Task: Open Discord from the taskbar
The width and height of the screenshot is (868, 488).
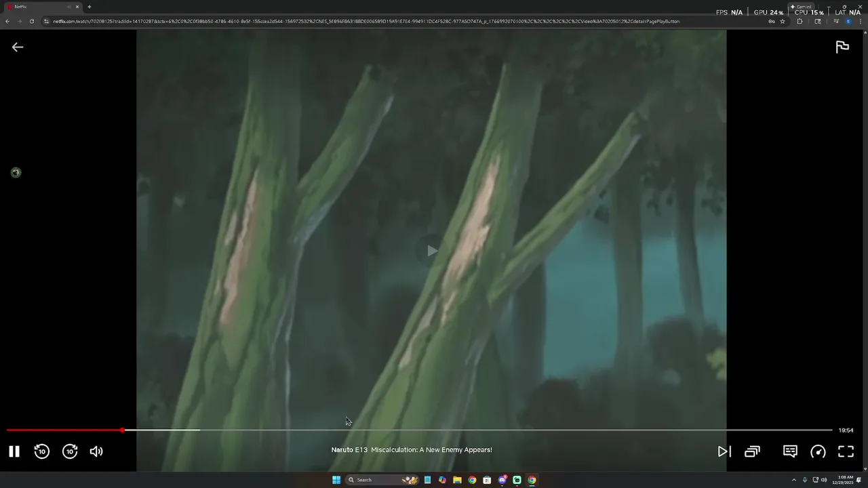Action: tap(502, 480)
